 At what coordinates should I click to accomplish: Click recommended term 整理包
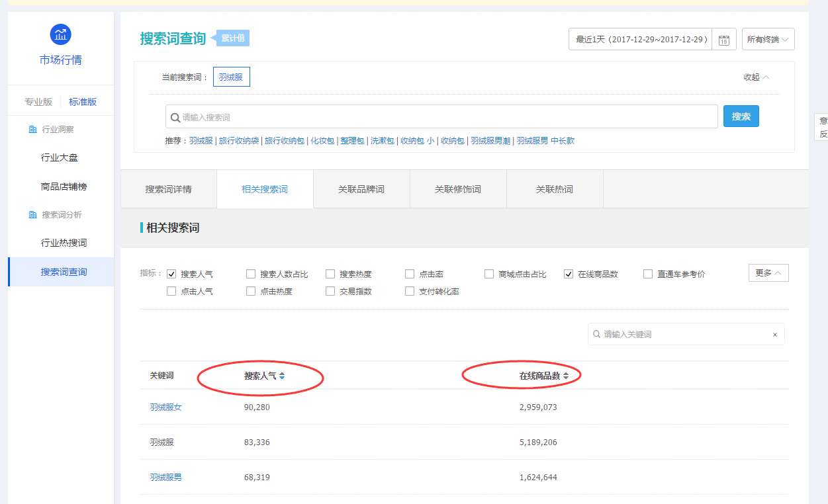point(352,141)
